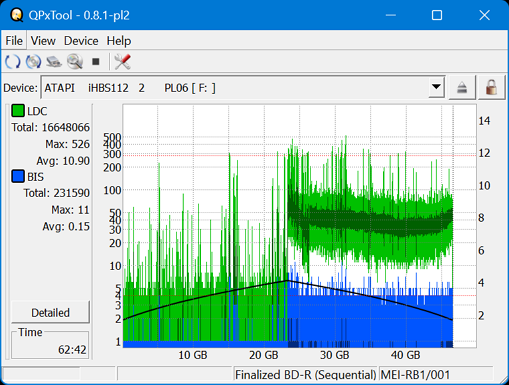Click the Device: label
The image size is (509, 385).
[21, 88]
